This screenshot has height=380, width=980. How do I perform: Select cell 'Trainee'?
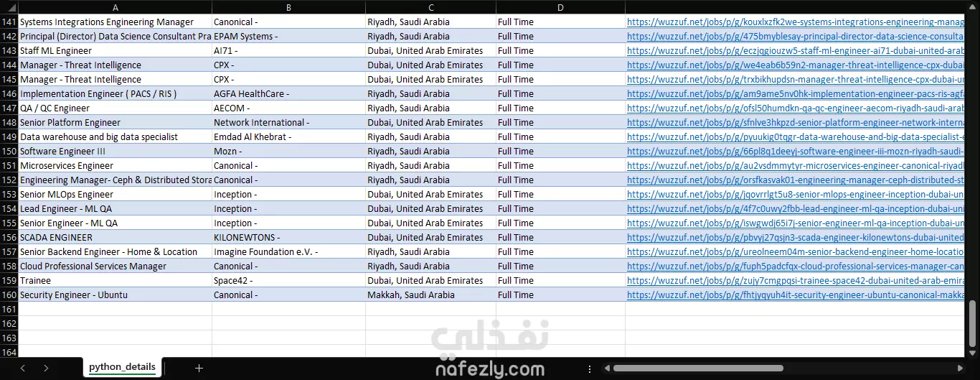tap(116, 280)
